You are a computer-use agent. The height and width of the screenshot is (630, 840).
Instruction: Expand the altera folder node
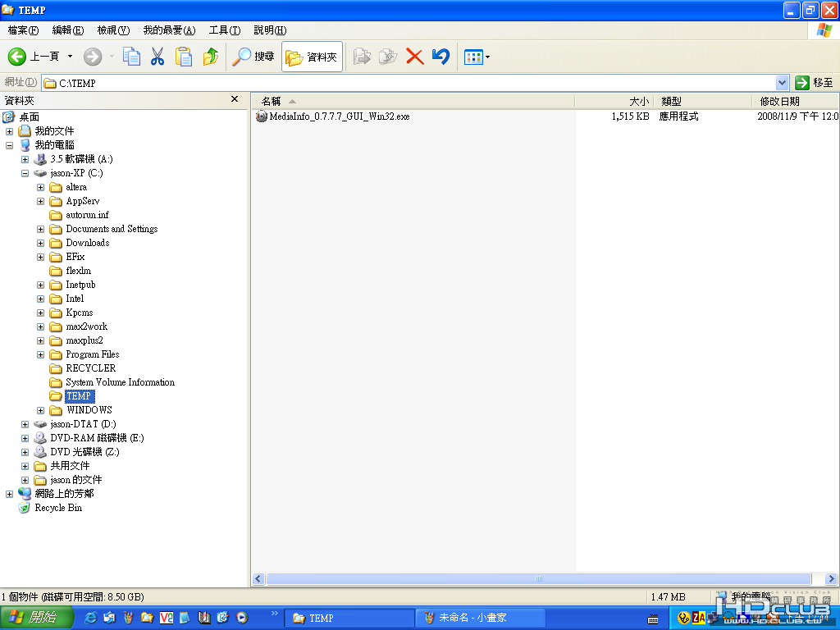(40, 187)
